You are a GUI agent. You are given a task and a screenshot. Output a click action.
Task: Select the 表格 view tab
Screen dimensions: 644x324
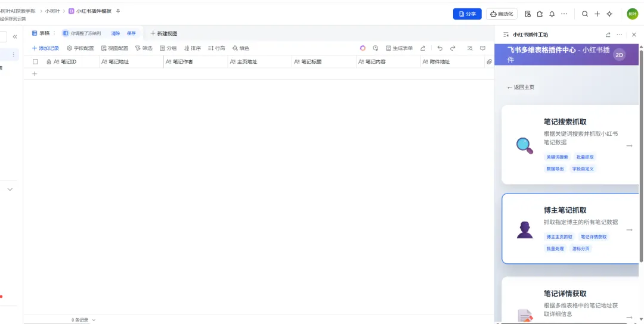point(41,33)
